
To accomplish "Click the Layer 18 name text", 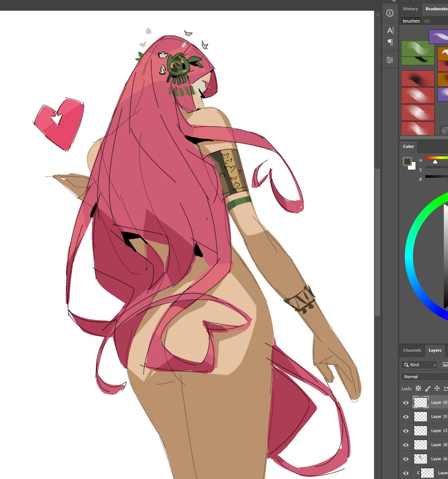I will tap(439, 444).
